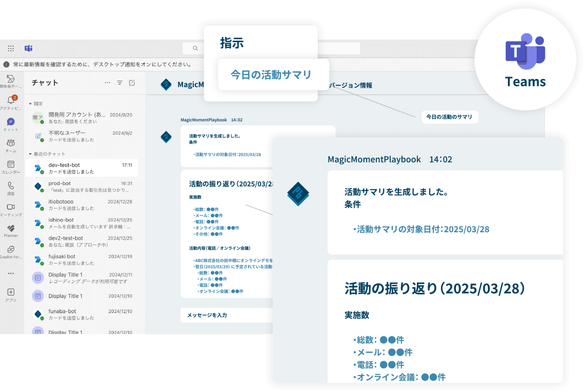585x392 pixels.
Task: Click the app launcher grid icon
Action: 11,48
